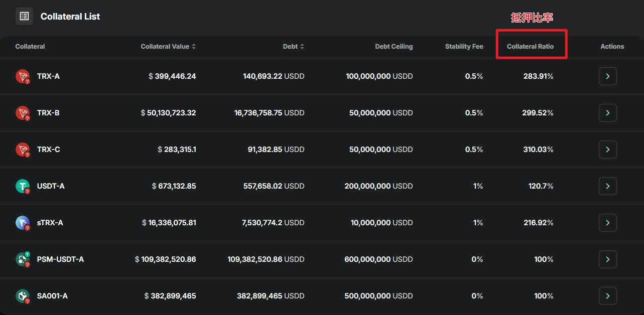The height and width of the screenshot is (315, 644).
Task: Click the TRX-C token icon
Action: click(23, 149)
